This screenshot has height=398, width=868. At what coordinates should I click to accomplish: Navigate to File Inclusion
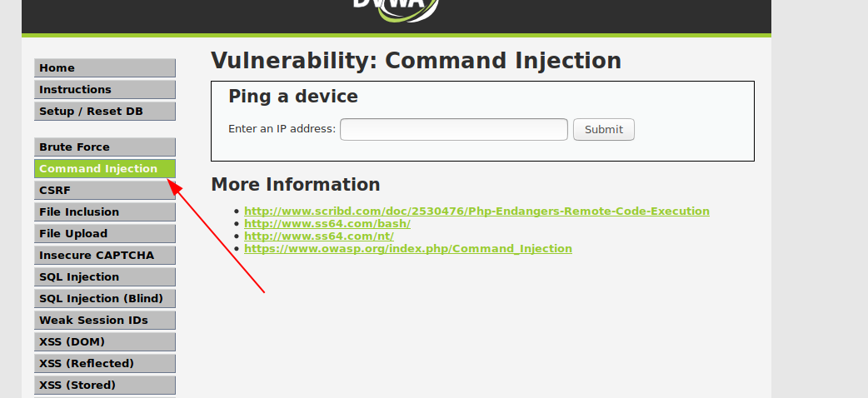coord(105,212)
